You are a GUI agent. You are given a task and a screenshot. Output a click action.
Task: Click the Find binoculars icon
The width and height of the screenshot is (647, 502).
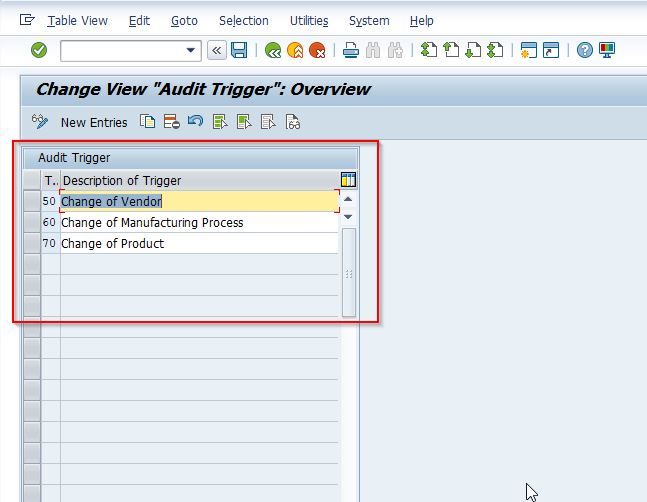[373, 50]
